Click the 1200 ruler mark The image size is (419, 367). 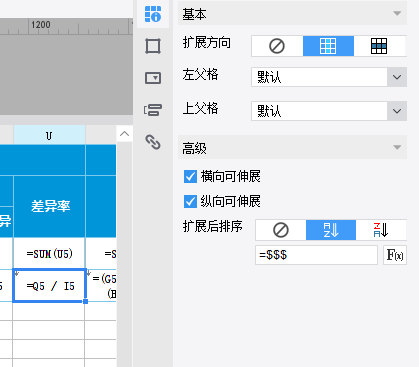coord(41,24)
